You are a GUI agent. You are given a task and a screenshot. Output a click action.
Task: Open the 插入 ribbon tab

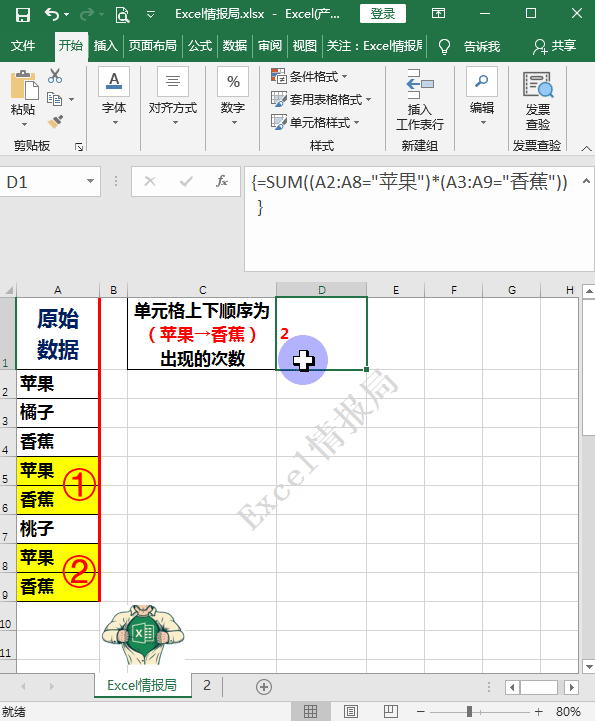[x=106, y=46]
